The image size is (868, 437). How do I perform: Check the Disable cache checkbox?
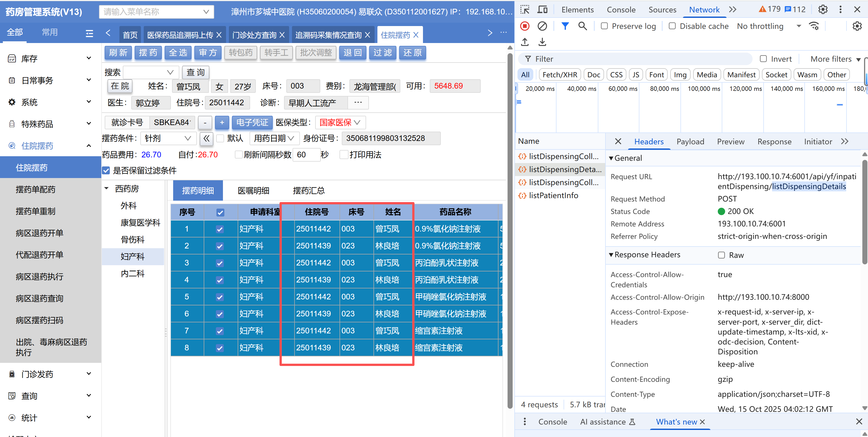[672, 26]
